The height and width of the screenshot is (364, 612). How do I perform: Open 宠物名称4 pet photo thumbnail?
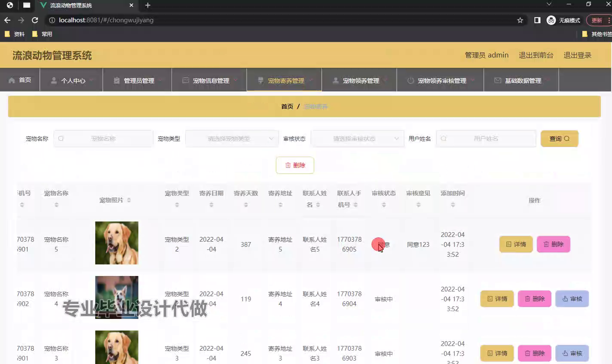point(117,297)
